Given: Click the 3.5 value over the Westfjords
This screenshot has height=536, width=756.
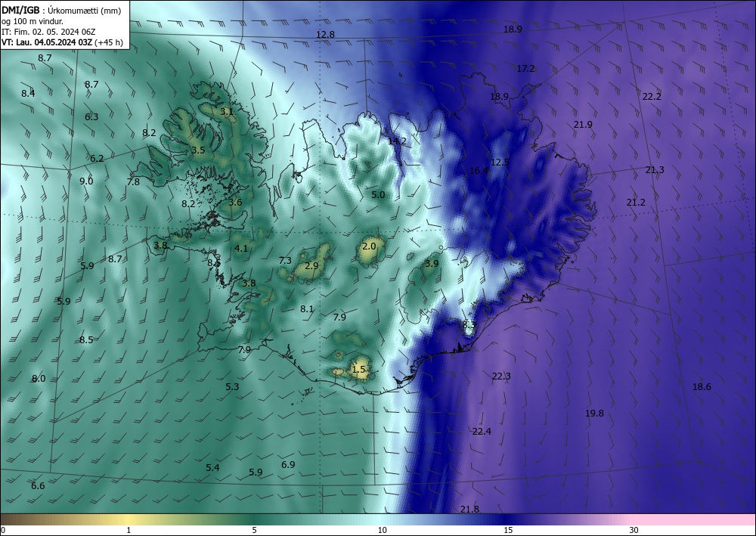Looking at the screenshot, I should [198, 150].
